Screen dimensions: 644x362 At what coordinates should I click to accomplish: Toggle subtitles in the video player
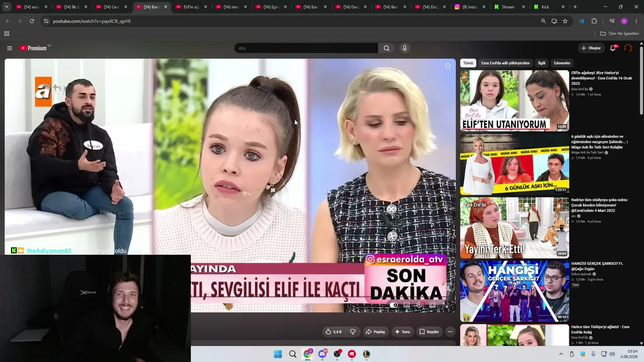[407, 305]
